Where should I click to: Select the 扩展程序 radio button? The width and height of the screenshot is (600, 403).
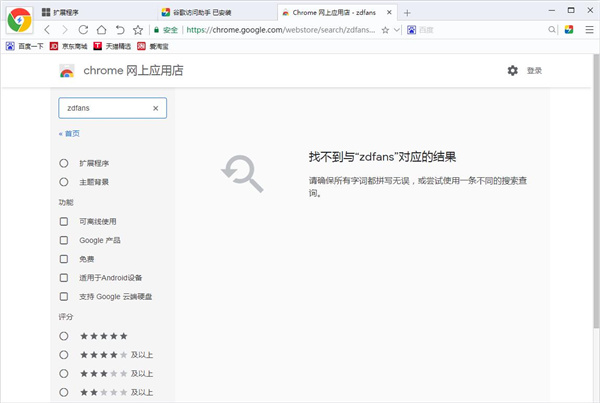coord(64,163)
